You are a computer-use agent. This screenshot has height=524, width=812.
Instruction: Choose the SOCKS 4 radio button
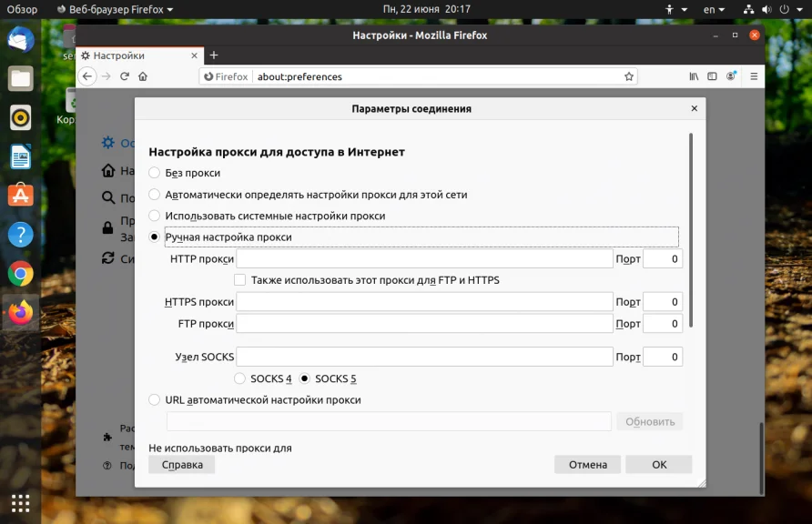239,378
